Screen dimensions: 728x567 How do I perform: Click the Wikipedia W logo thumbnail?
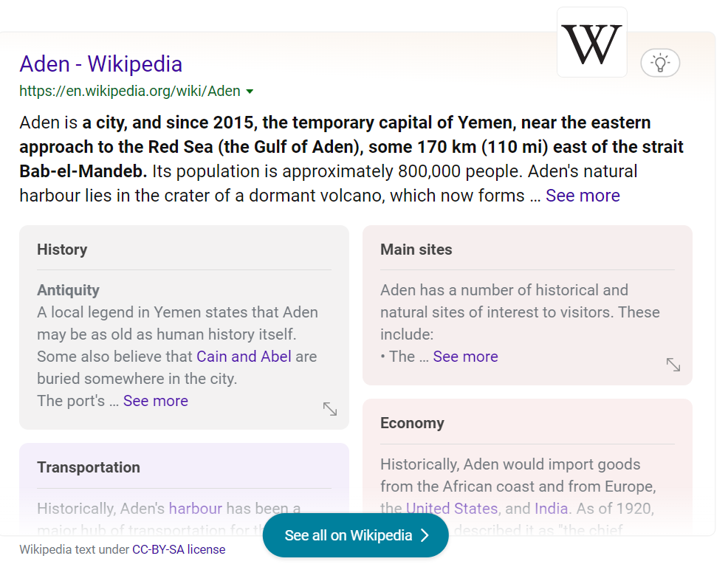click(591, 43)
